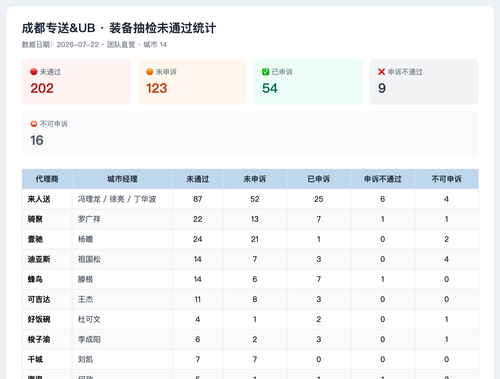Select the agent name 千城
The image size is (500, 379).
pyautogui.click(x=35, y=359)
